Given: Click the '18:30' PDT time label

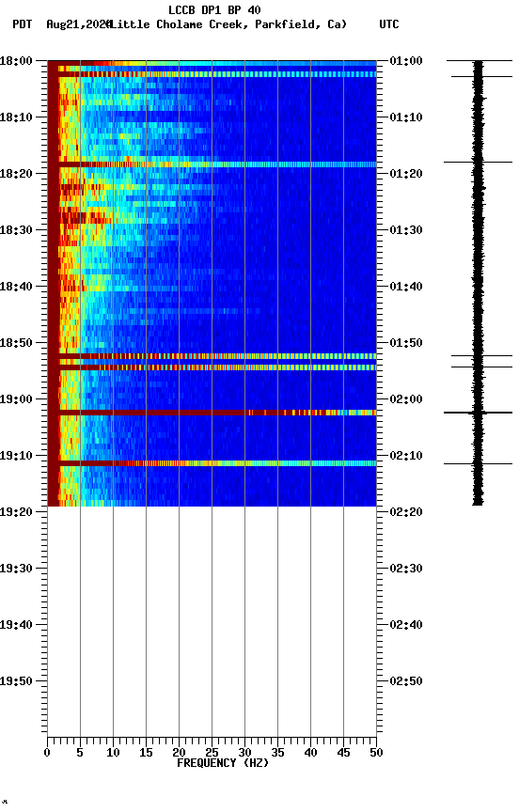Looking at the screenshot, I should pyautogui.click(x=16, y=230).
